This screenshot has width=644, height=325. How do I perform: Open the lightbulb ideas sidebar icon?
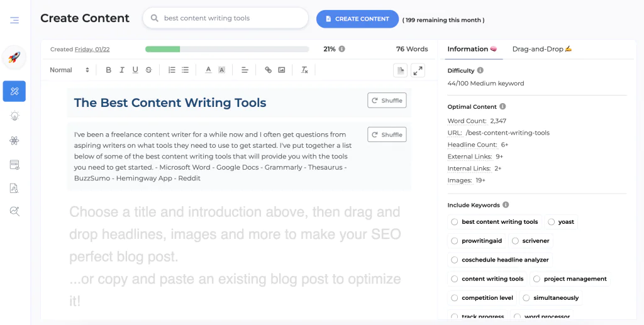pyautogui.click(x=14, y=116)
